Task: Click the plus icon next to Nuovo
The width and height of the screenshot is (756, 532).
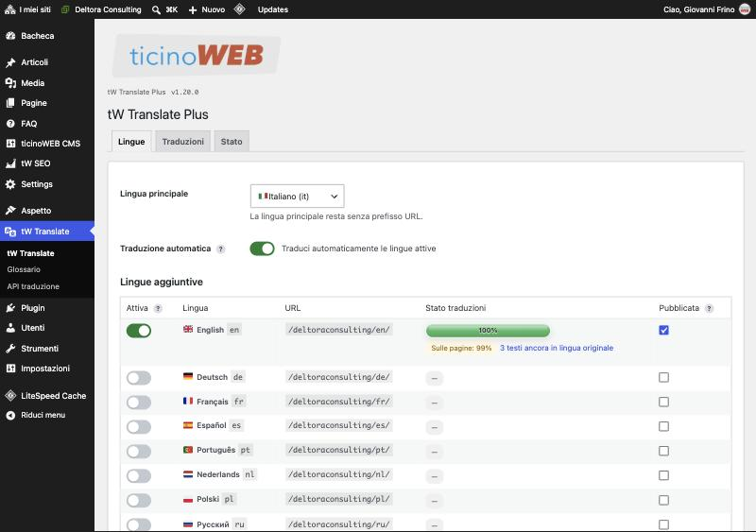Action: point(193,9)
